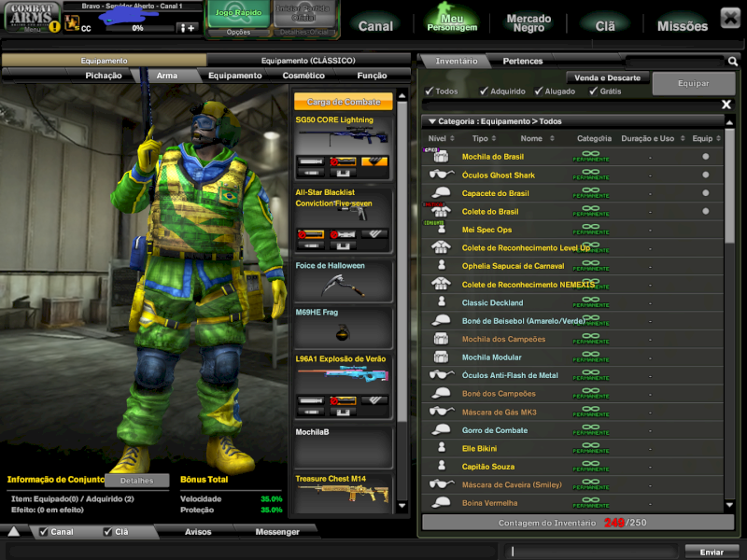Click the Foice de Halloween weapon image
Viewport: 747px width, 560px height.
tap(343, 286)
